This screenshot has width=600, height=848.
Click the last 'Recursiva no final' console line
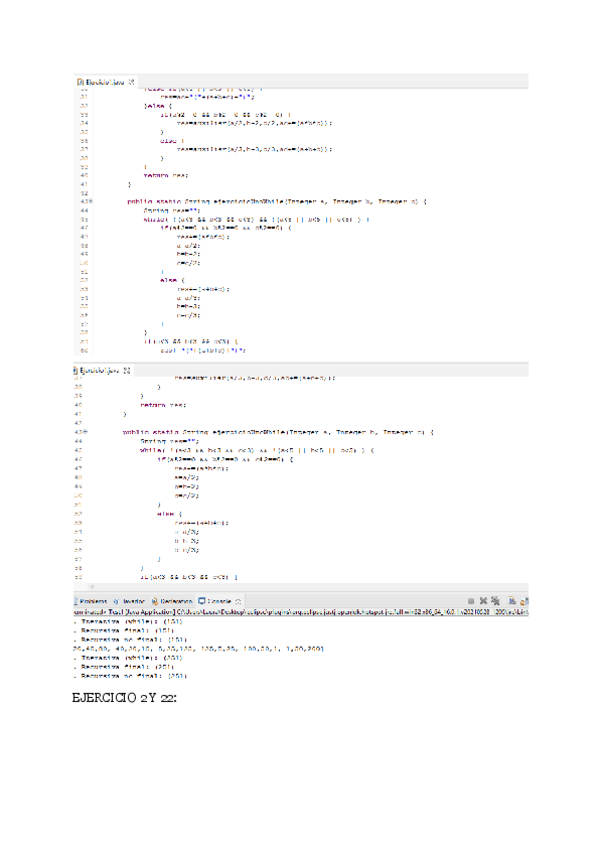coord(130,676)
